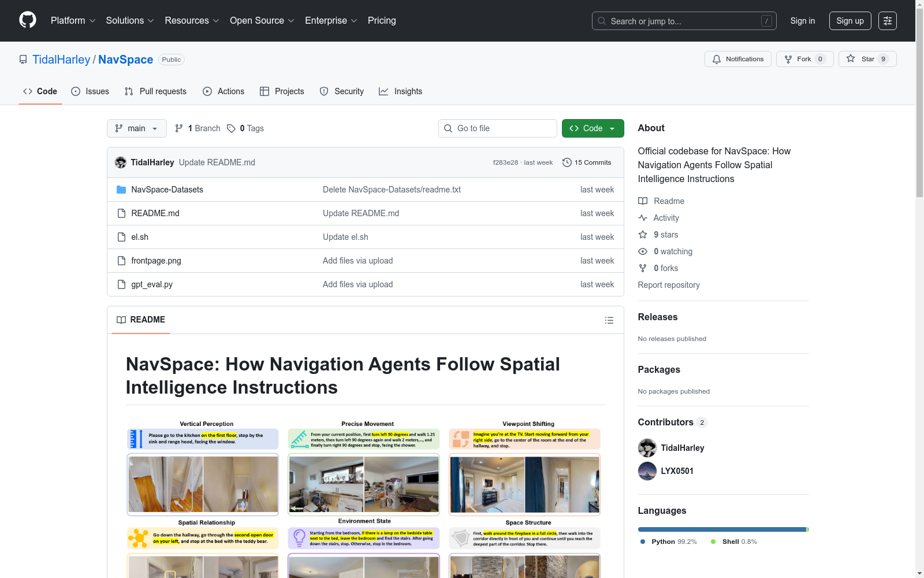This screenshot has width=924, height=578.
Task: Focus the Go to file input field
Action: (498, 128)
